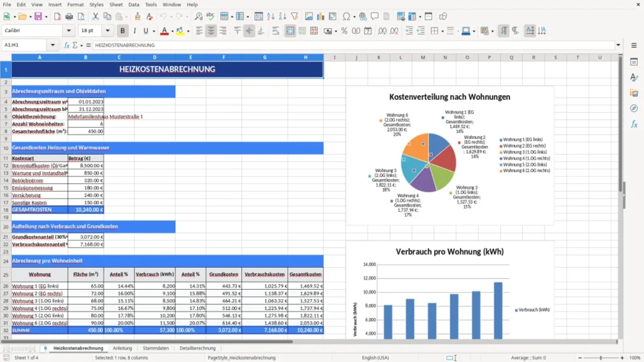
Task: Add a decimal place
Action: pos(382,31)
